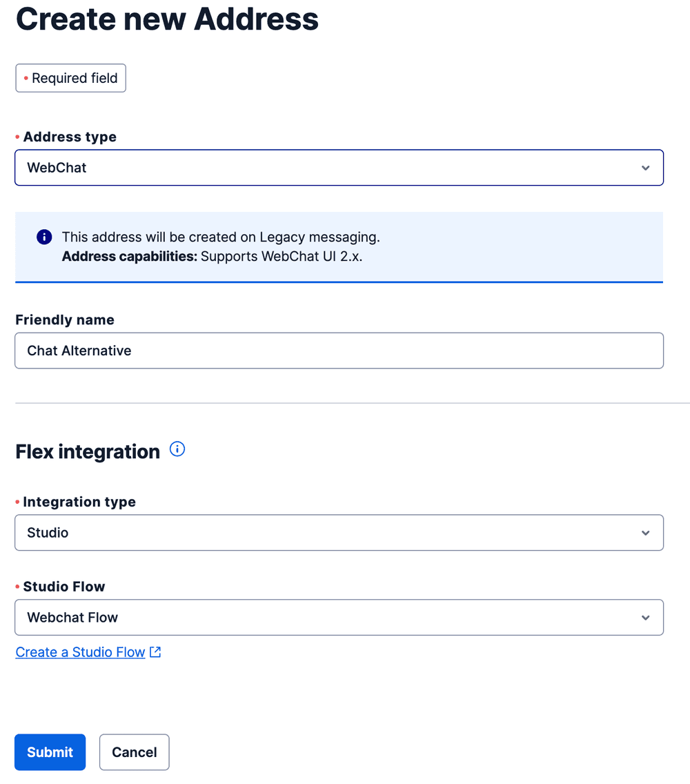This screenshot has width=690, height=784.
Task: Select the WebChat value in Address type
Action: (56, 167)
